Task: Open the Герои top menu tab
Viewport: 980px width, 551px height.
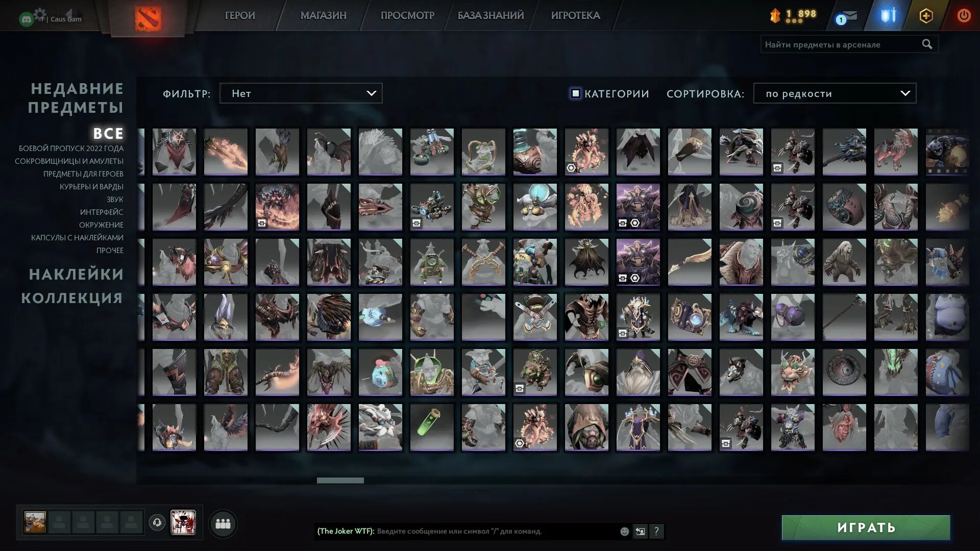Action: coord(240,15)
